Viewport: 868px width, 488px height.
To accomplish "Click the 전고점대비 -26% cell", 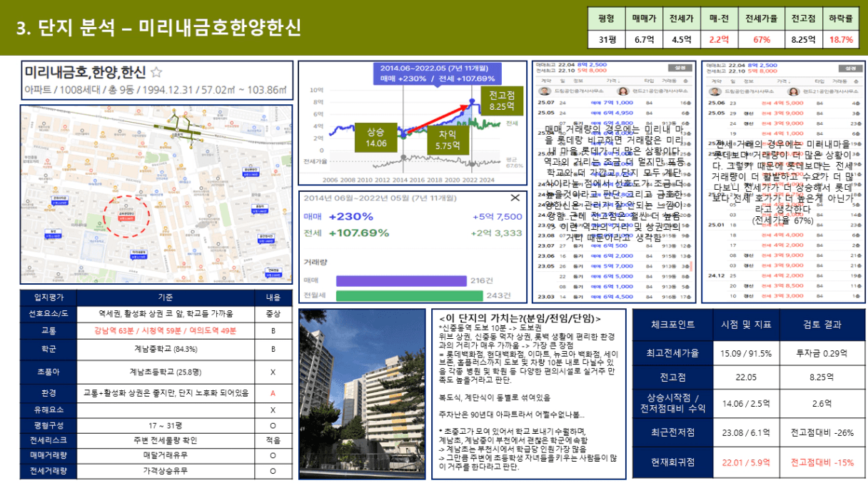I will pos(822,432).
